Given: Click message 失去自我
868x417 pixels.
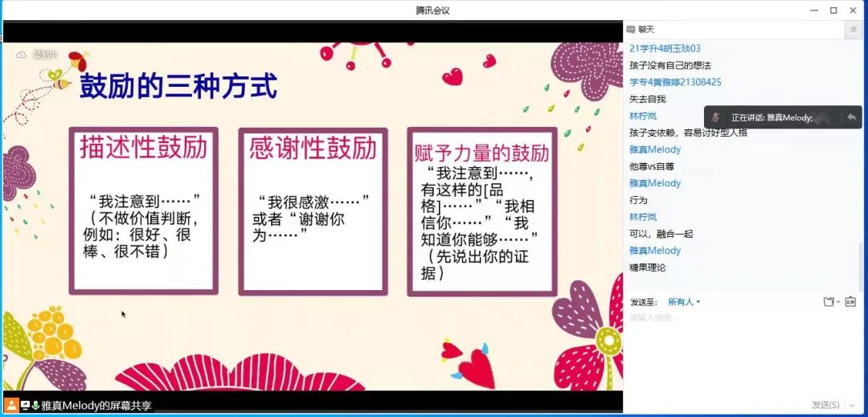Looking at the screenshot, I should pos(648,99).
